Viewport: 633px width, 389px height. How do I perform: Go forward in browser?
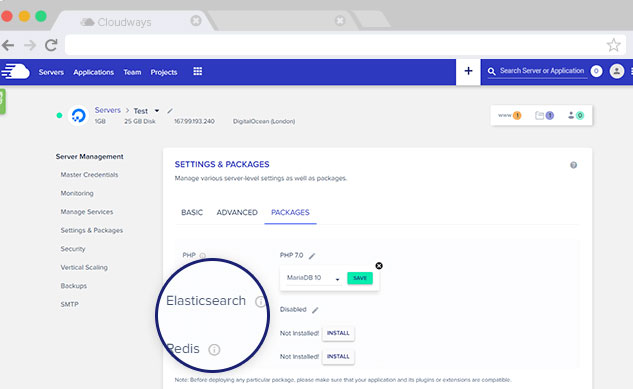(30, 45)
